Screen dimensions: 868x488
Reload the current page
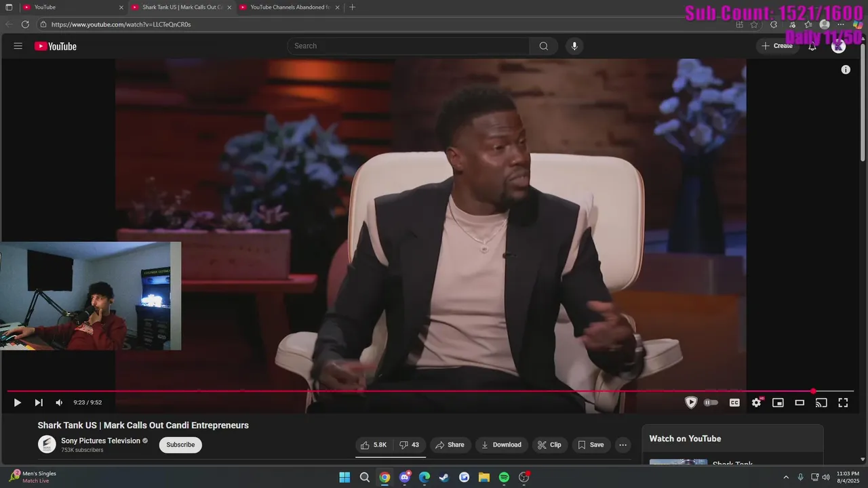click(25, 24)
